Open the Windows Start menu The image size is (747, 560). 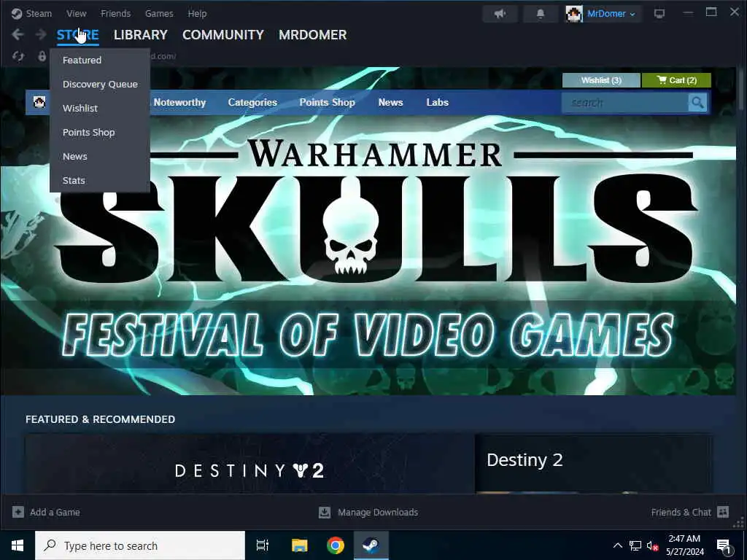click(x=18, y=545)
